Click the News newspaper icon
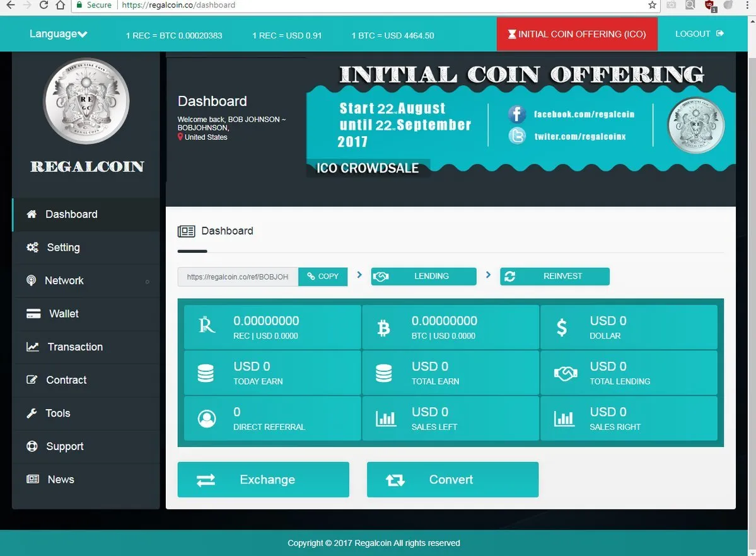 [32, 479]
